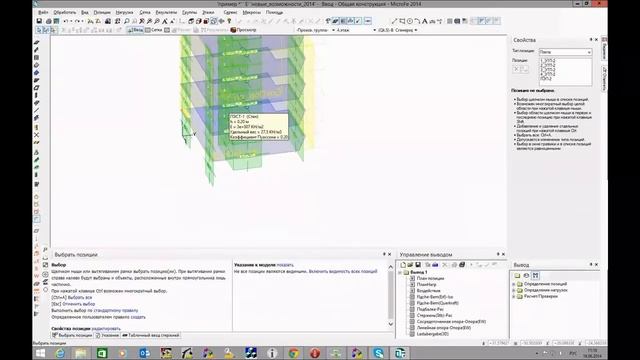Open the Обработать menu

pos(64,13)
